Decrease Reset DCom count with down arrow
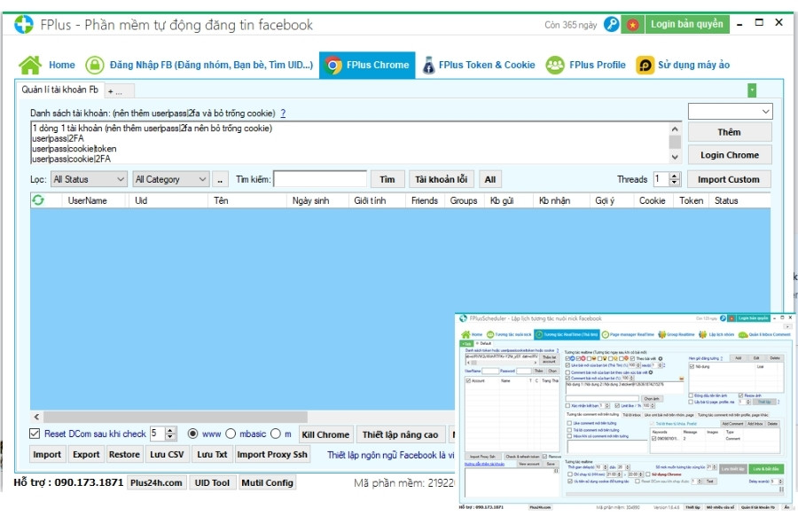 click(170, 437)
